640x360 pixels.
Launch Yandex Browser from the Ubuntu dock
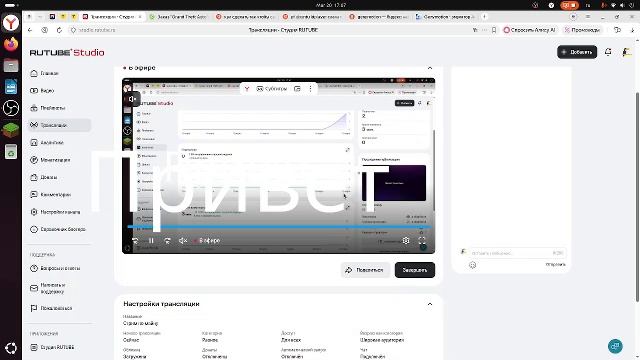point(11,23)
